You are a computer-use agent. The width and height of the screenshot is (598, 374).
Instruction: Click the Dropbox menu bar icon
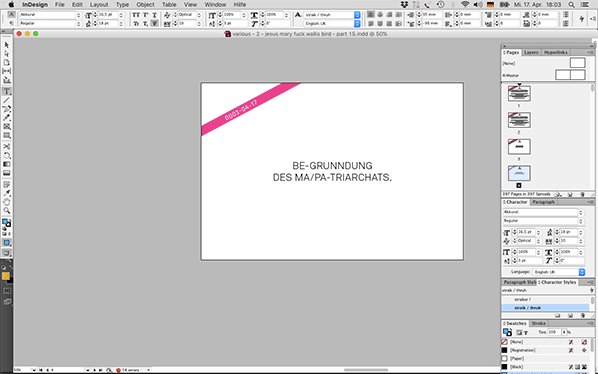pos(405,5)
